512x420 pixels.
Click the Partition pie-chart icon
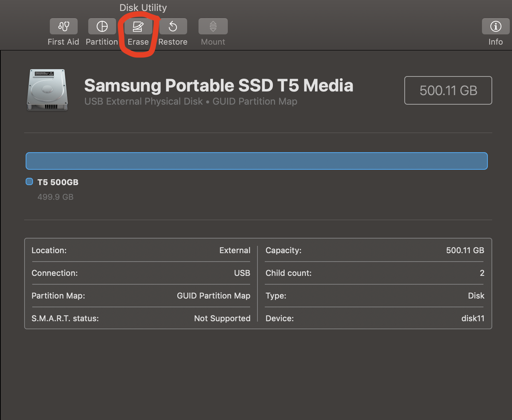(102, 26)
